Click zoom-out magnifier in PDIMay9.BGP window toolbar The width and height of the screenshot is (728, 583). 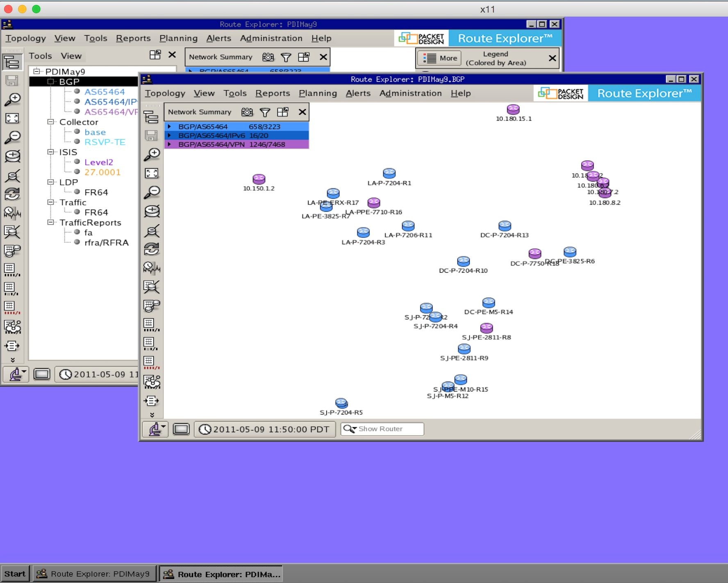click(152, 192)
